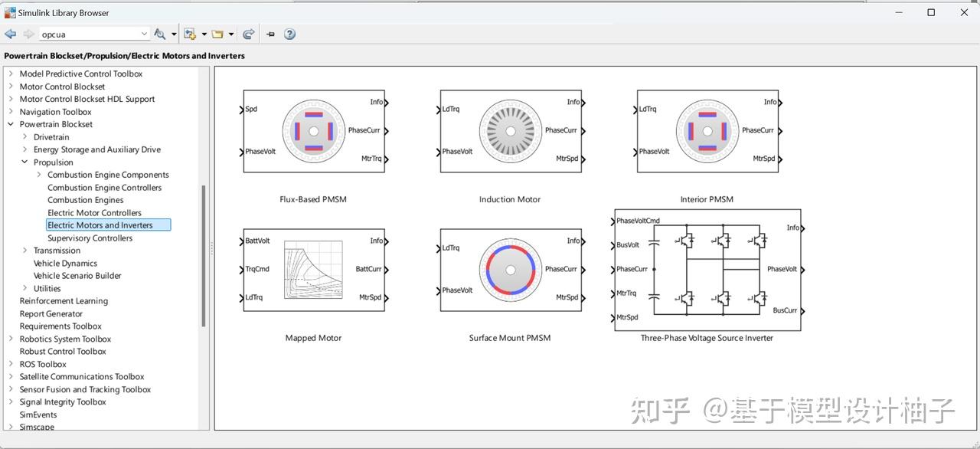Viewport: 980px width, 449px height.
Task: Click the Mapped Motor label text
Action: (313, 338)
